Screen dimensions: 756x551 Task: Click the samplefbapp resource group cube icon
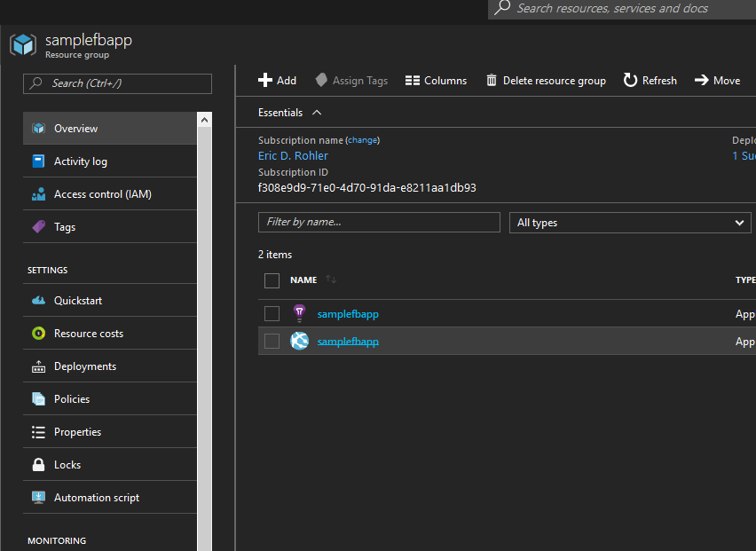(23, 45)
